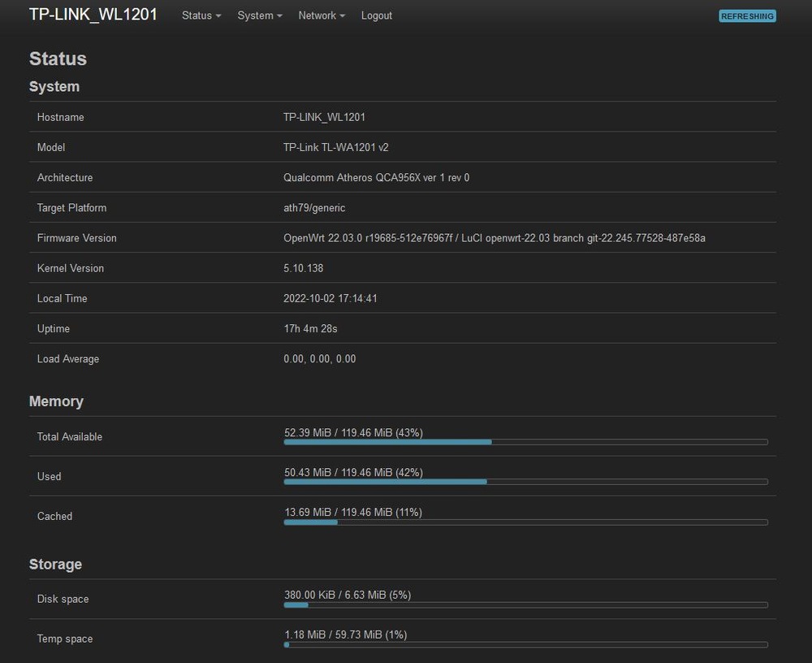Open the System dropdown menu

(260, 15)
